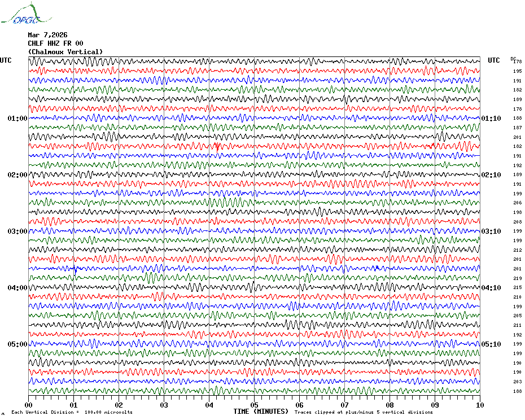Screen dimensions: 525x420
Task: Click the DC value '205'
Action: click(x=517, y=316)
